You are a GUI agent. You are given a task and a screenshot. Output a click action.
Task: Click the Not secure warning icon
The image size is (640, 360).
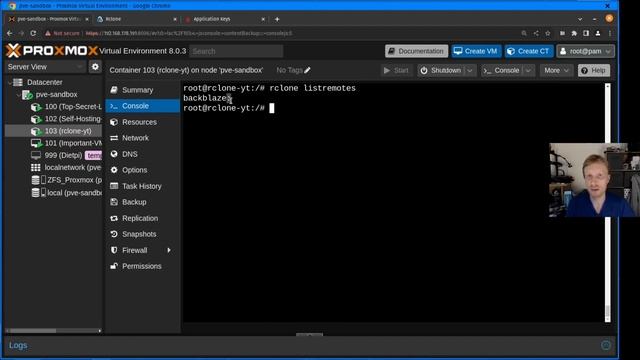click(x=48, y=33)
